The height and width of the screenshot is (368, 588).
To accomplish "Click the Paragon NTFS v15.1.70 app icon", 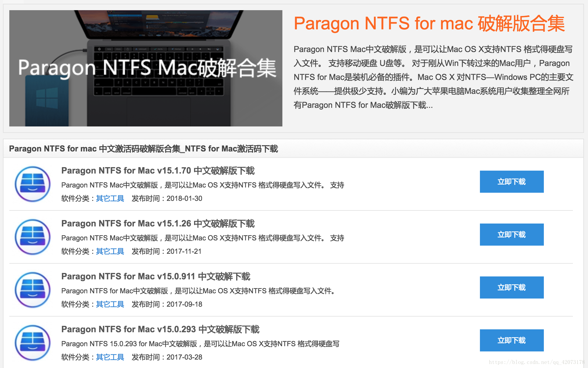I will [33, 184].
